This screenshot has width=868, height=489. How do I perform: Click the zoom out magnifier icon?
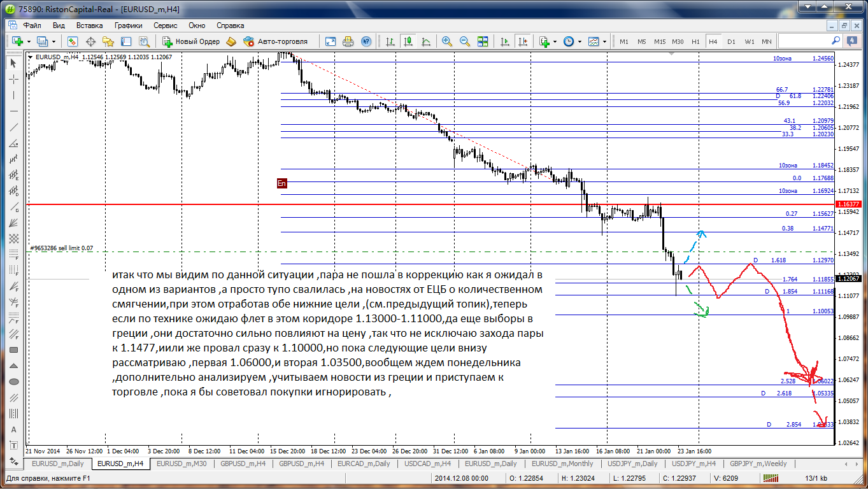click(465, 41)
